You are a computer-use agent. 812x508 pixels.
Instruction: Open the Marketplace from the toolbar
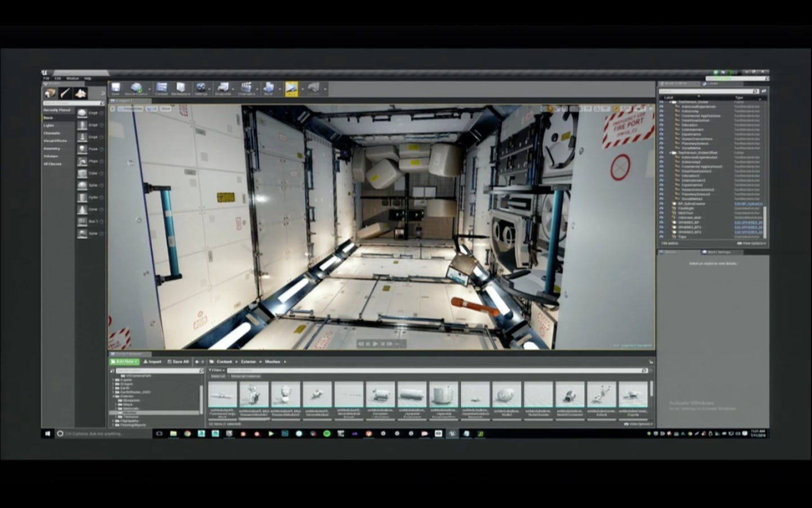180,87
